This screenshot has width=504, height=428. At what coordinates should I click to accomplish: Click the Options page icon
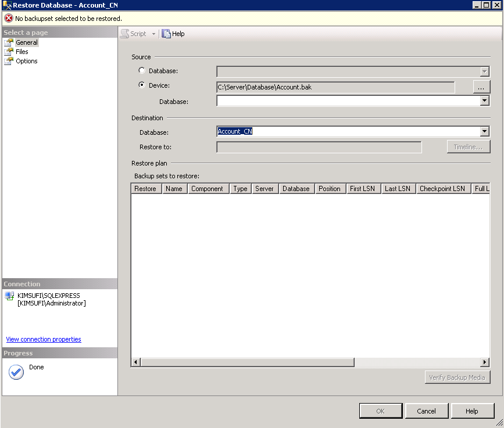point(9,61)
